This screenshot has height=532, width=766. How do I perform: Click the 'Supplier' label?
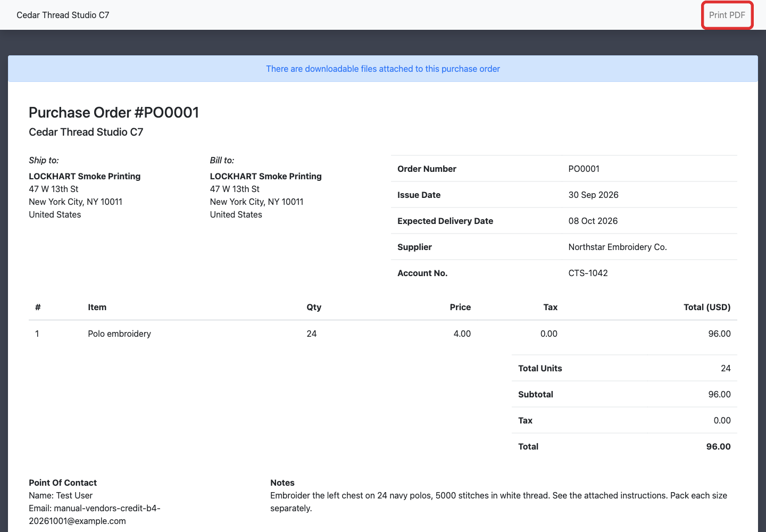click(x=414, y=247)
